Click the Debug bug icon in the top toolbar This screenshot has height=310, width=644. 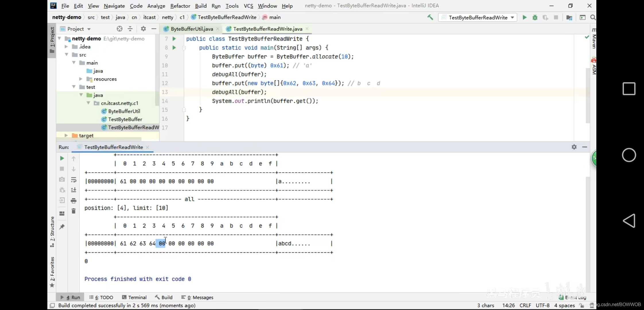pyautogui.click(x=535, y=18)
